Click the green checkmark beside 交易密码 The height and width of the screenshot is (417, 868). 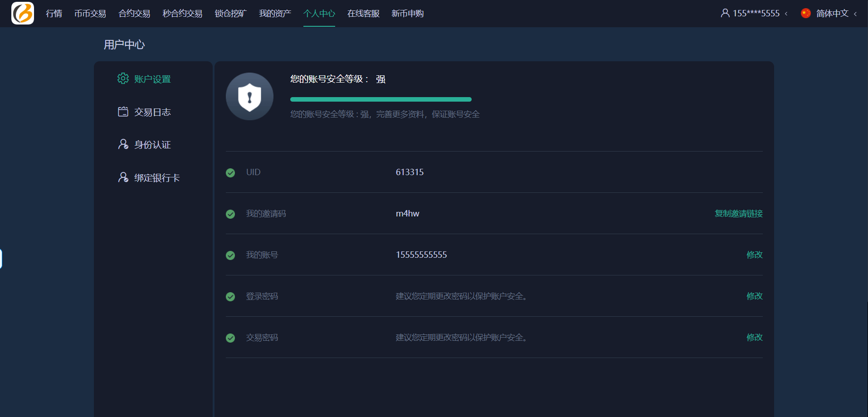(x=230, y=338)
